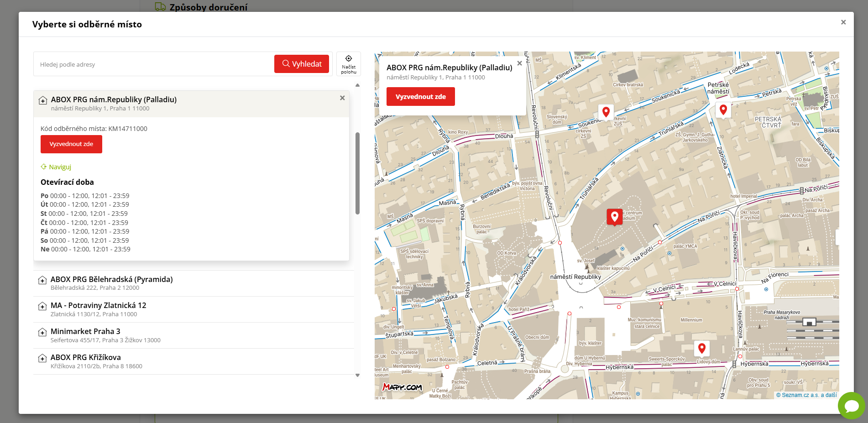
Task: Click address 'Křižíkova 2110/2b, Praha 8 18600'
Action: tap(96, 366)
